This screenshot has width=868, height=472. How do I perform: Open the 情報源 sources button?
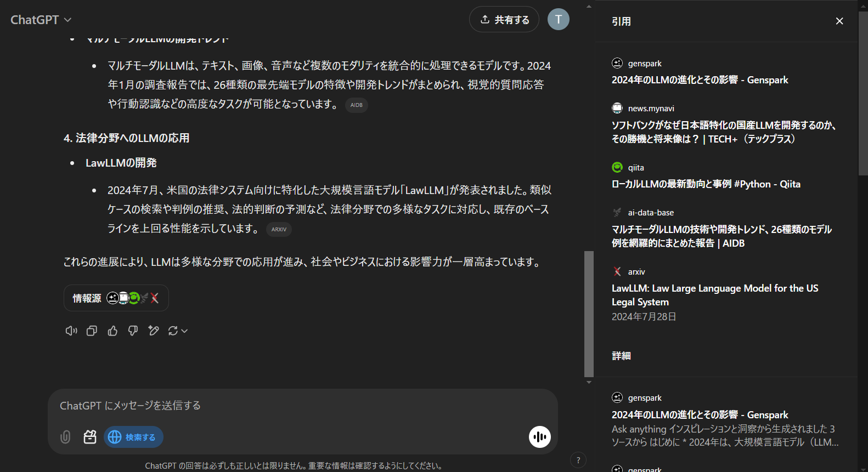point(116,298)
